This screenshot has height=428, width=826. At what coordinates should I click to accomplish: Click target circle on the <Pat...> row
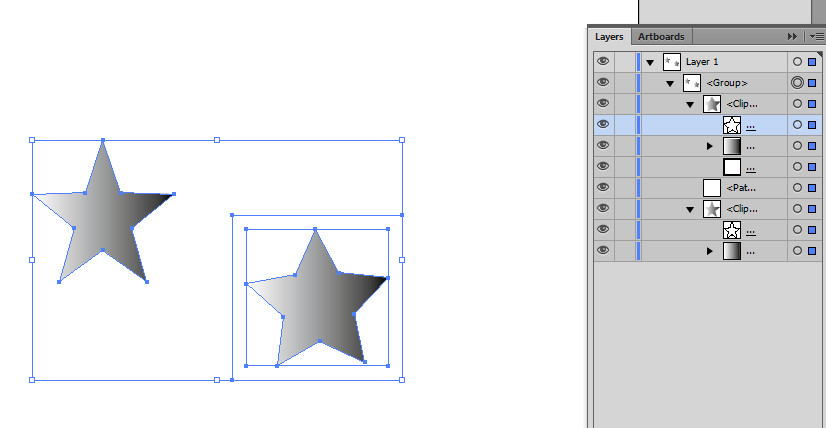point(797,188)
